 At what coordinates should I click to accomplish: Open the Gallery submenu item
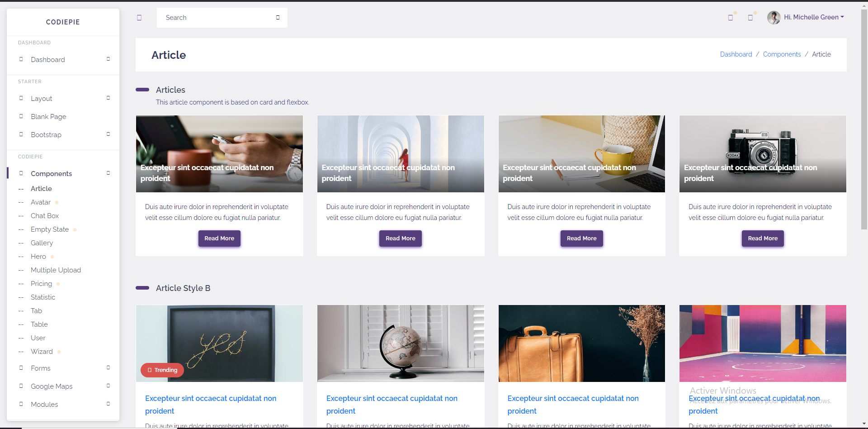click(x=42, y=243)
